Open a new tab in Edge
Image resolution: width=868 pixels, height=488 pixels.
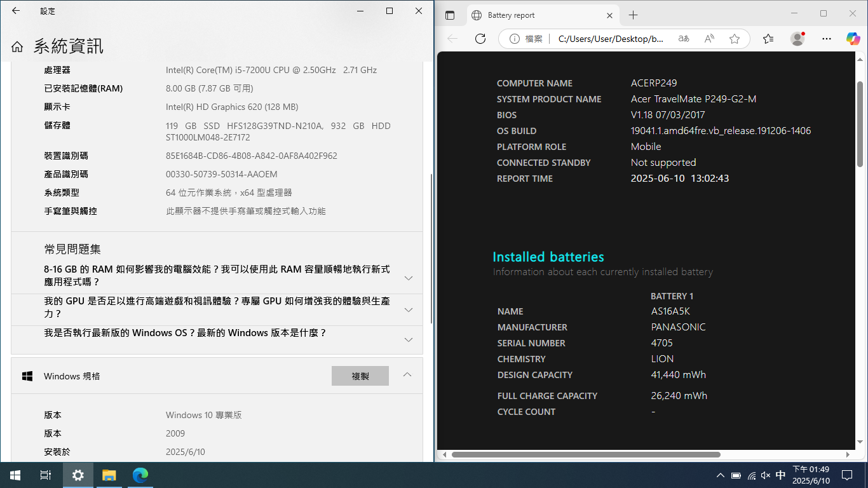click(x=633, y=15)
